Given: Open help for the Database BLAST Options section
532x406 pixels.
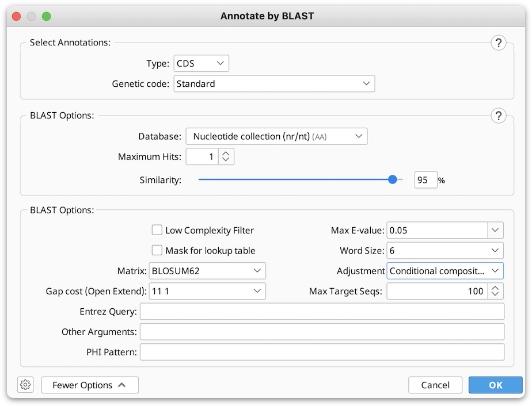Looking at the screenshot, I should pos(499,116).
